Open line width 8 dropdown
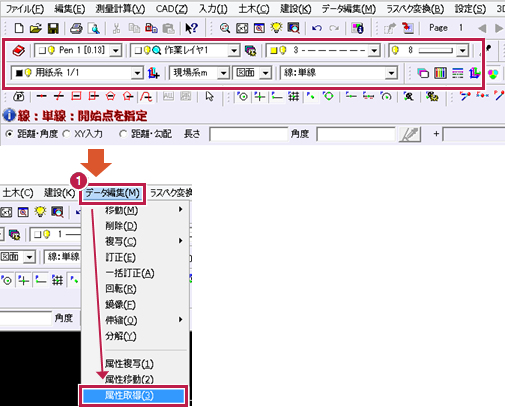The image size is (505, 409). [x=462, y=51]
